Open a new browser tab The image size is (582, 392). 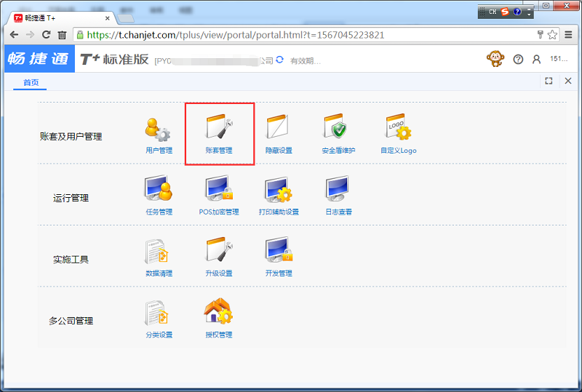(125, 18)
